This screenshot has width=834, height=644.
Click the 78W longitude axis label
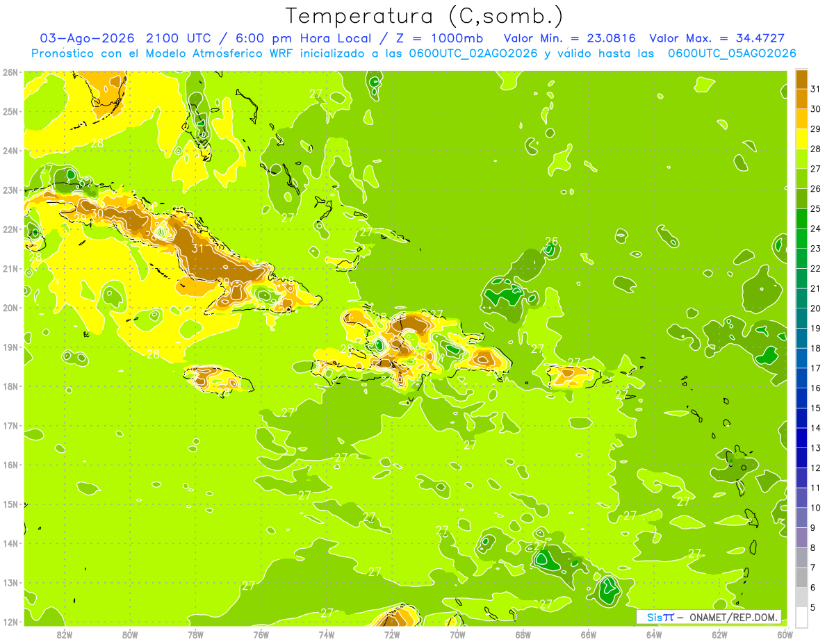(195, 634)
